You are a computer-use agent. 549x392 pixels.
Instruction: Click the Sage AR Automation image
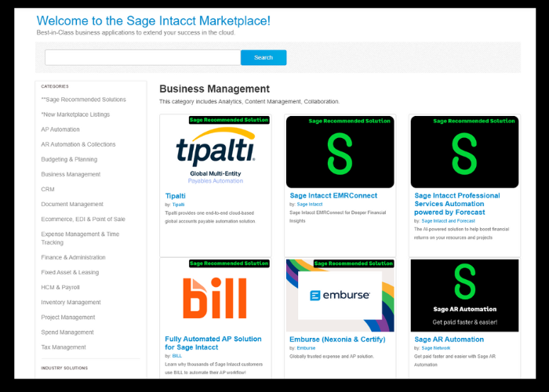[464, 296]
